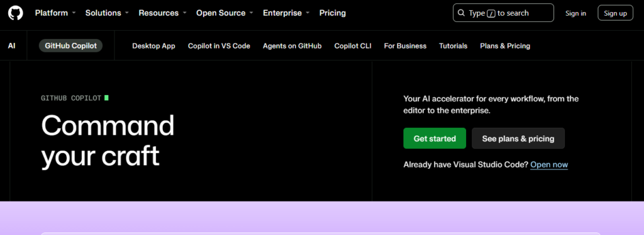Expand the Enterprise menu chevron
Image resolution: width=644 pixels, height=235 pixels.
click(308, 13)
